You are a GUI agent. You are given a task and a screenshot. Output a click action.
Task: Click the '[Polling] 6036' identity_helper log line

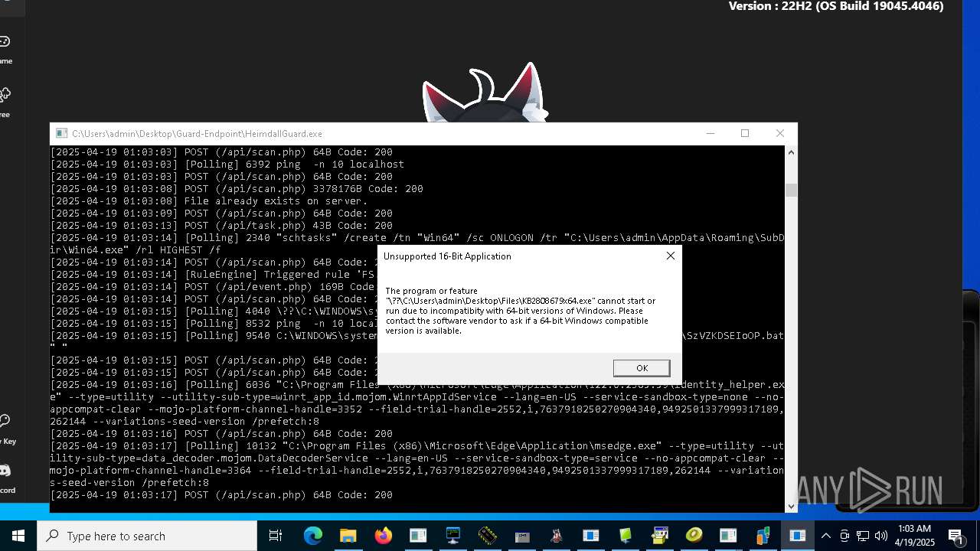(417, 403)
